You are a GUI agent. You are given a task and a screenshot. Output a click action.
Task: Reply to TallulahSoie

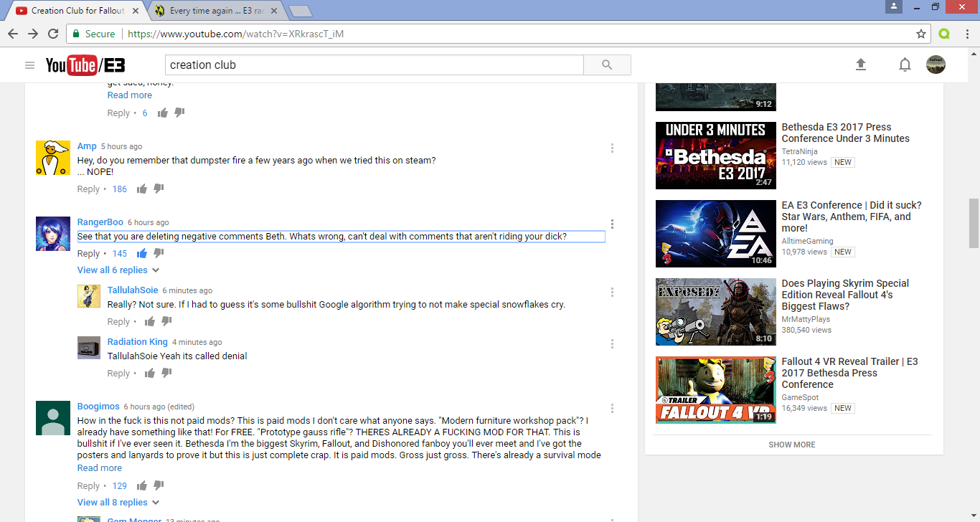(x=118, y=322)
